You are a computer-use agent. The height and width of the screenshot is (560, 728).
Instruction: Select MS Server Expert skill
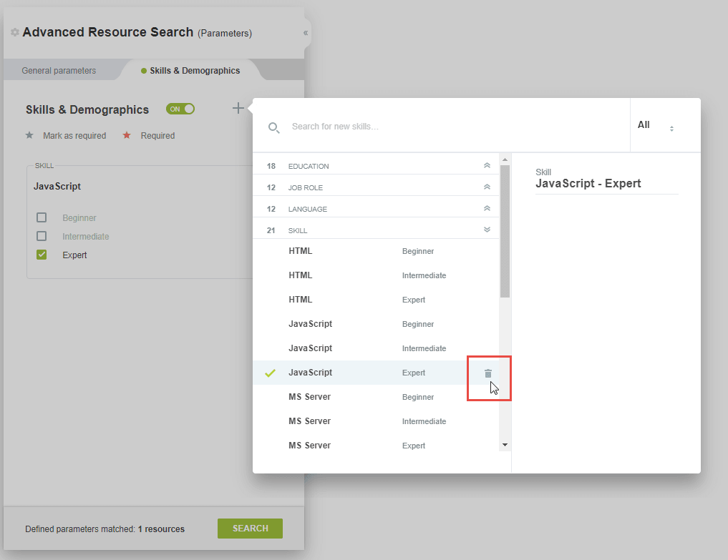click(376, 446)
